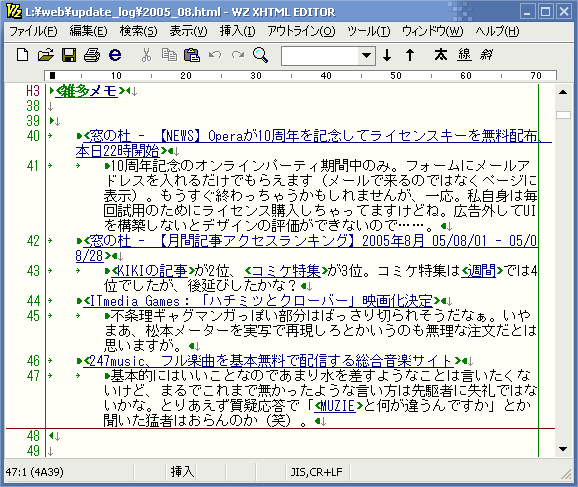Click the Print icon
This screenshot has width=578, height=487.
(92, 55)
